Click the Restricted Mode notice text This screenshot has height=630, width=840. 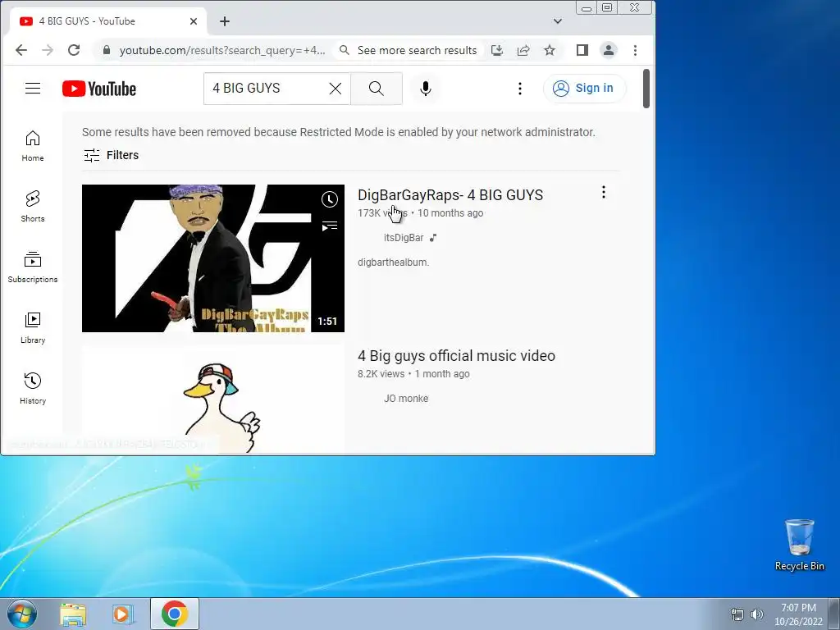tap(339, 132)
